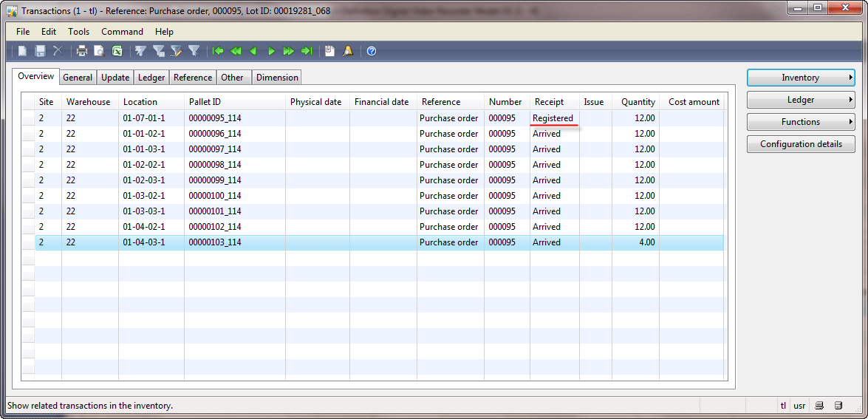
Task: Click the server icon in status bar
Action: (x=838, y=405)
